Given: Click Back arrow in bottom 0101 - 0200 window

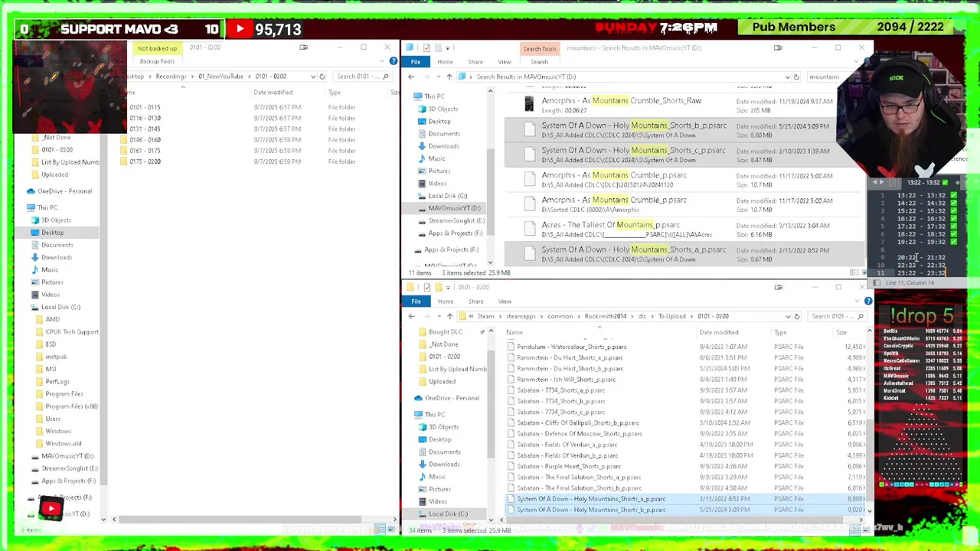Looking at the screenshot, I should point(411,316).
